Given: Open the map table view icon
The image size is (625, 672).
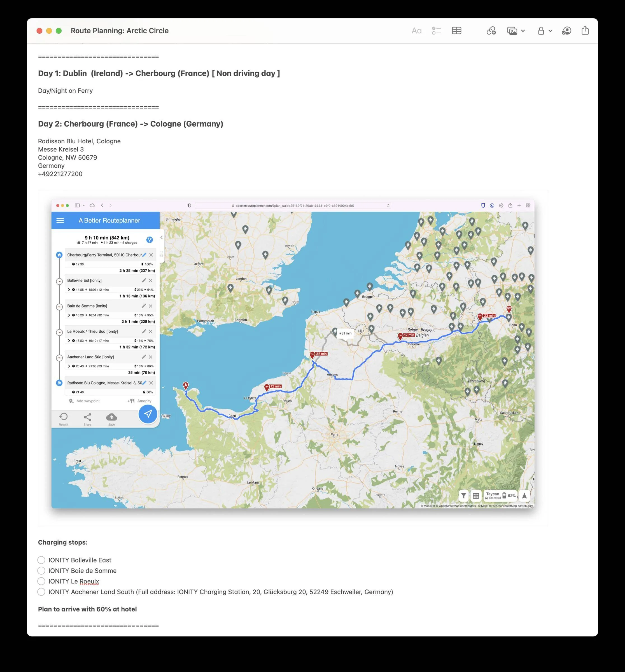Looking at the screenshot, I should coord(476,496).
